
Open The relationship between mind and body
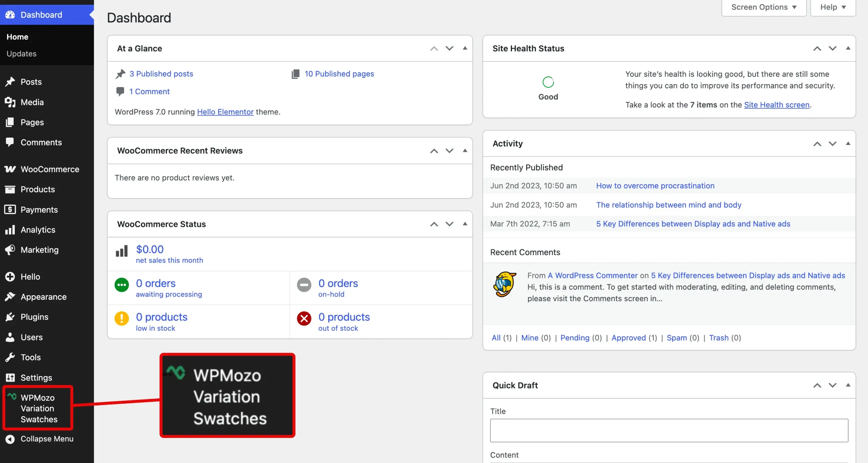(x=669, y=205)
